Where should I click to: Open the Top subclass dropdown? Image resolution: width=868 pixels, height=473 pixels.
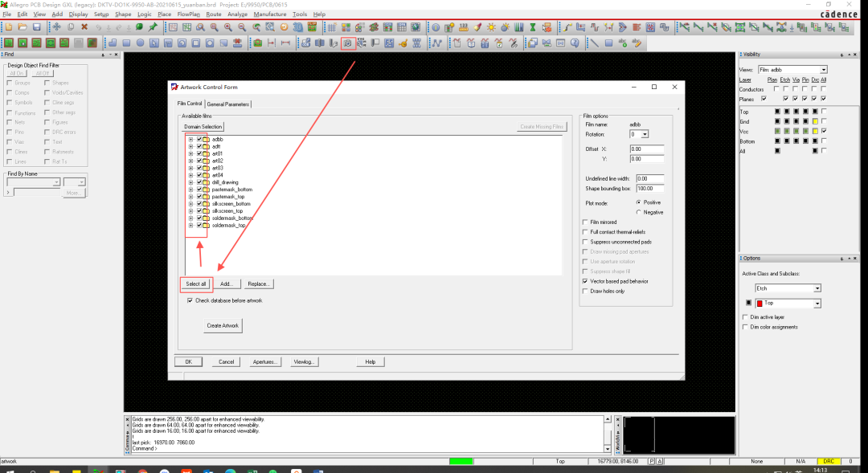tap(817, 304)
